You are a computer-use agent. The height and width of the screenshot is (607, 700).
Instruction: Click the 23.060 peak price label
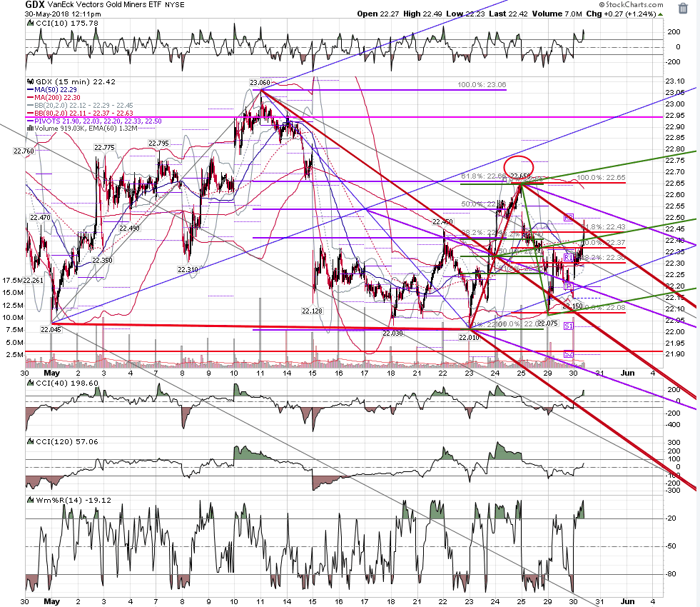(260, 83)
